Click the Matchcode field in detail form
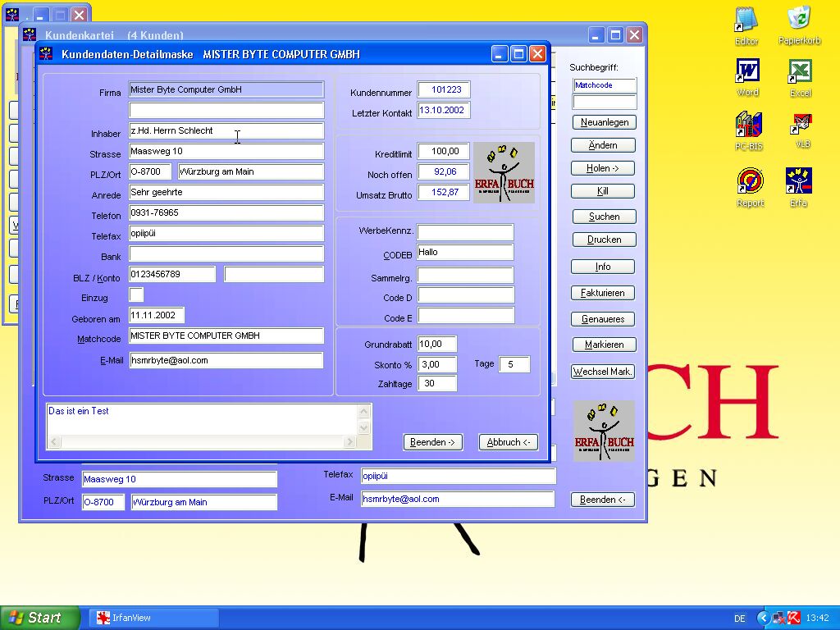This screenshot has height=630, width=840. (226, 336)
